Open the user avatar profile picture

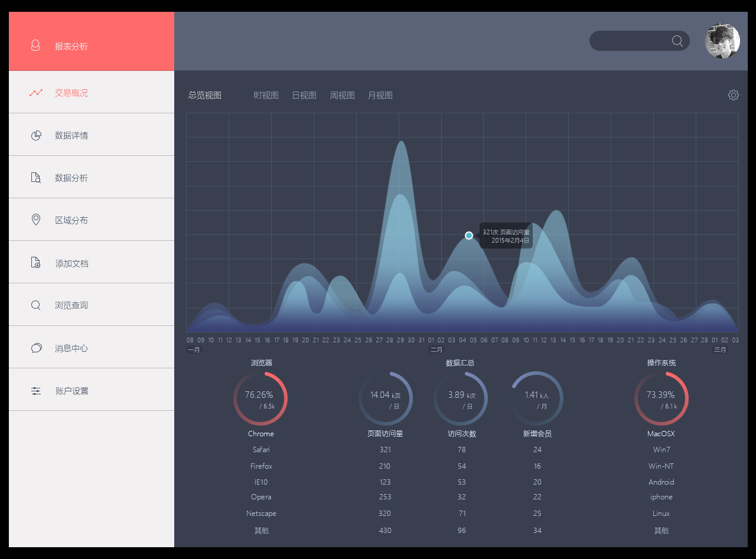click(722, 41)
